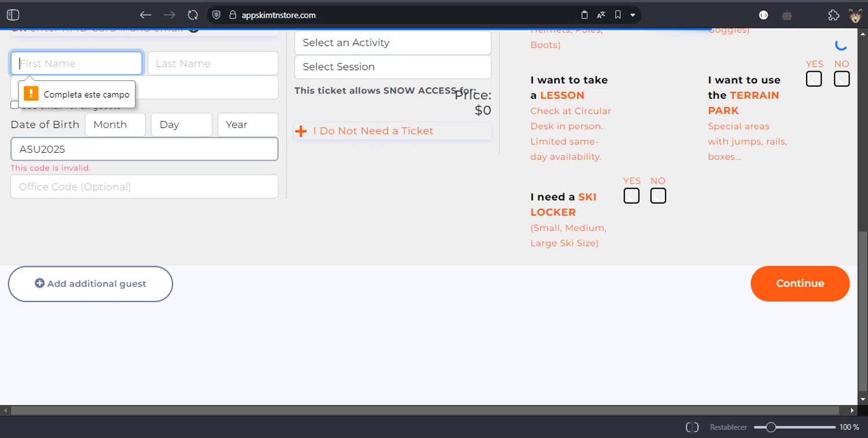Tick NO for Terrain Park
Viewport: 868px width, 438px height.
(x=842, y=79)
